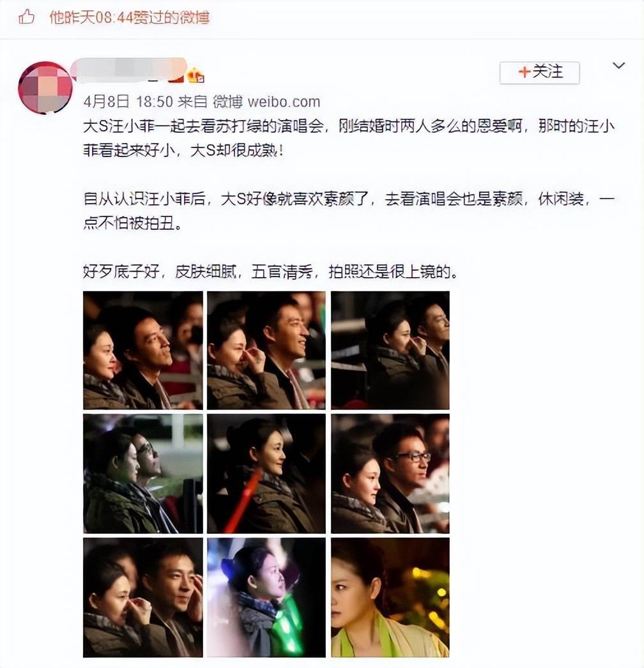This screenshot has width=644, height=668.
Task: Click the thumbs-up like icon at top
Action: [26, 17]
